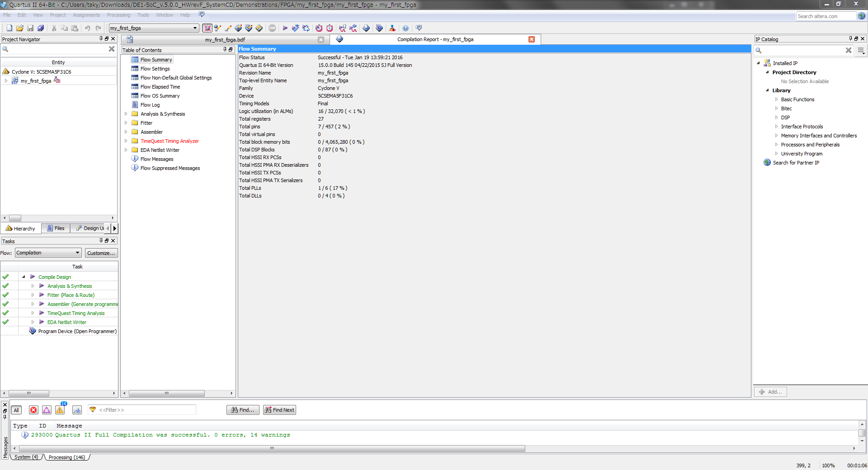Save the current file icon
This screenshot has height=470, width=868.
click(x=30, y=28)
